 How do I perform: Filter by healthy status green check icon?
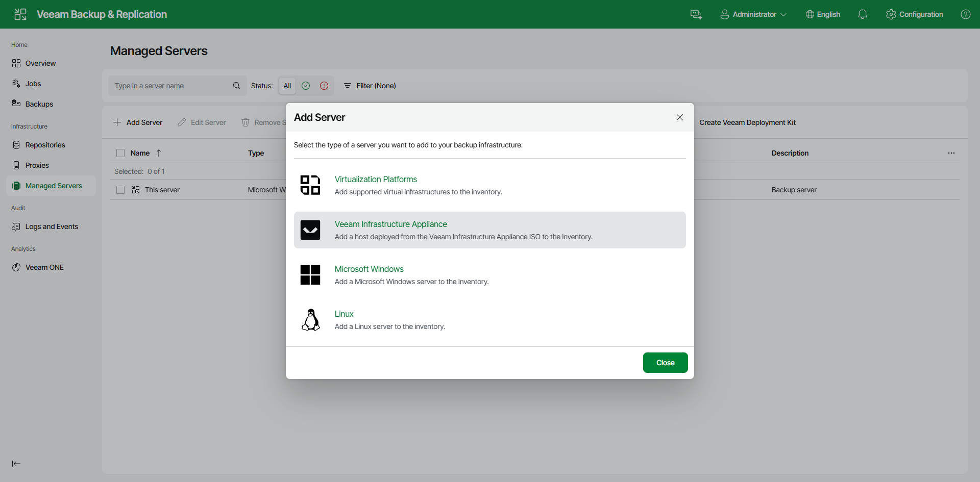(x=306, y=86)
